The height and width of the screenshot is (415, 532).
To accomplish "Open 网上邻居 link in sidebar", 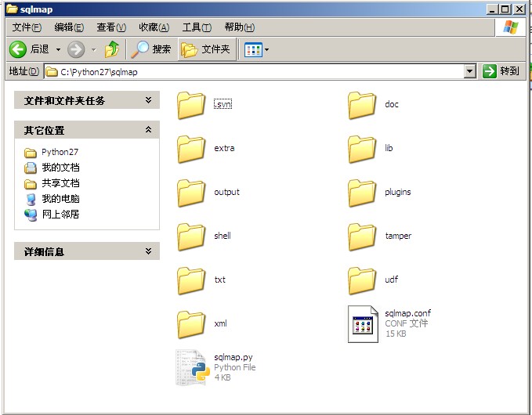I will point(60,215).
